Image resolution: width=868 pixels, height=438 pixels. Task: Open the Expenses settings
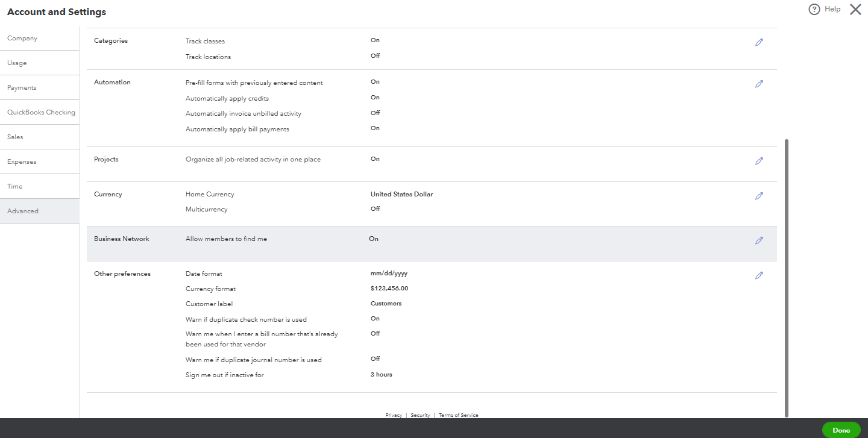tap(22, 161)
